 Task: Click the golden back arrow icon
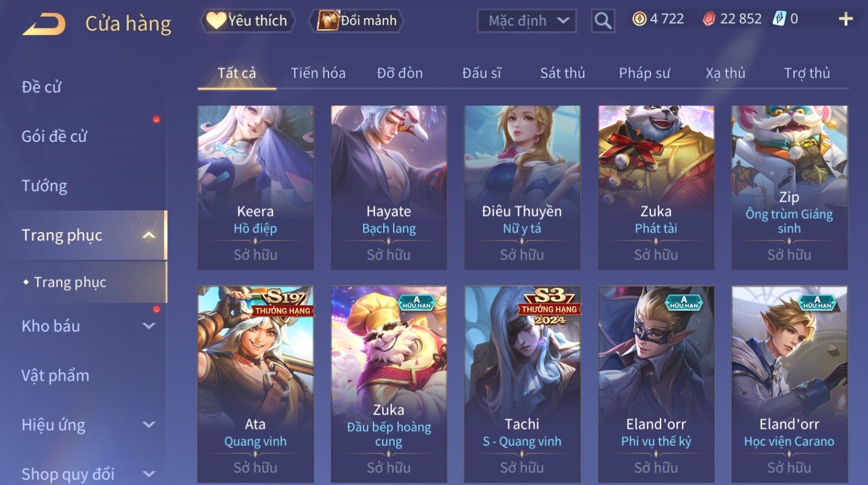click(x=44, y=24)
